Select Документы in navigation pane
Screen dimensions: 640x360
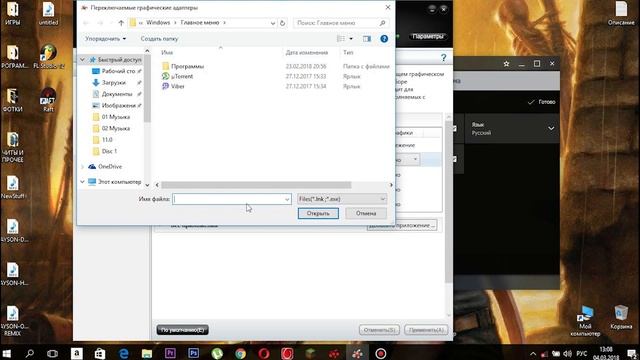[x=117, y=94]
